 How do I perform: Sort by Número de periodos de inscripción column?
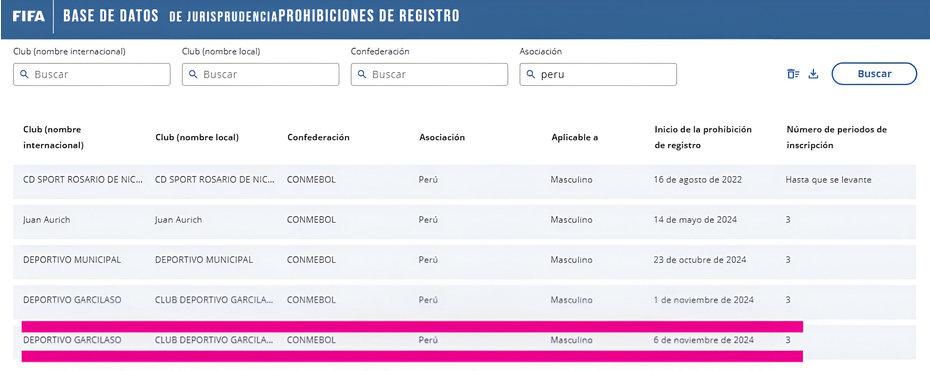[836, 137]
